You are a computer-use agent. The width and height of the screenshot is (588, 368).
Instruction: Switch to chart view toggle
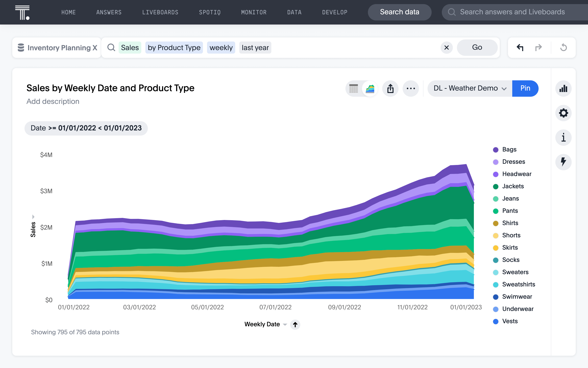370,88
